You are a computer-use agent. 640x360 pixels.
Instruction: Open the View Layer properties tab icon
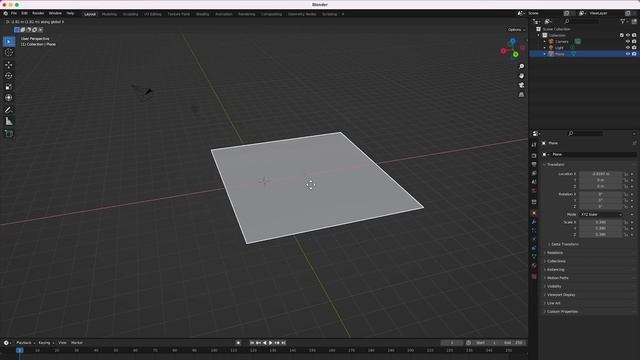534,173
